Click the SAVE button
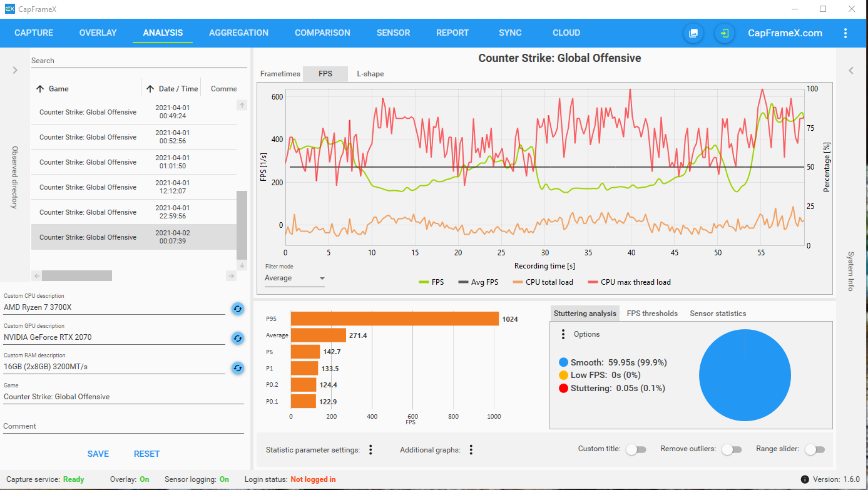Viewport: 868px width, 490px height. click(x=98, y=454)
